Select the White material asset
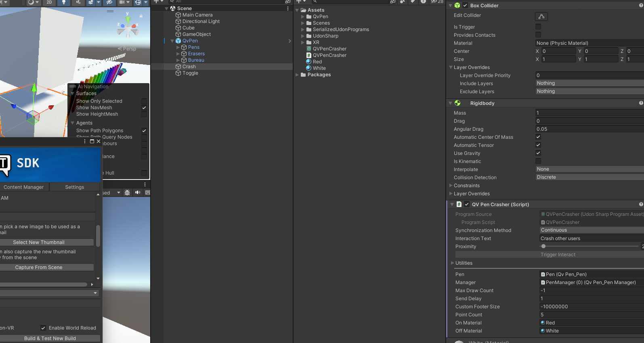Viewport: 644px width, 343px height. click(x=316, y=68)
